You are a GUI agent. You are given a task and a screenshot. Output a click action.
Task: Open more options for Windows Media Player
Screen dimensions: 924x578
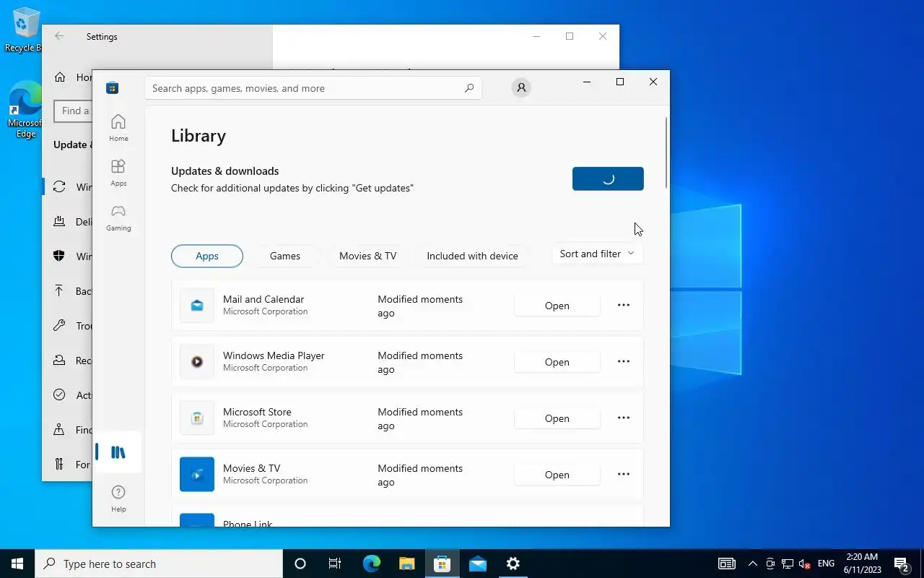[624, 361]
